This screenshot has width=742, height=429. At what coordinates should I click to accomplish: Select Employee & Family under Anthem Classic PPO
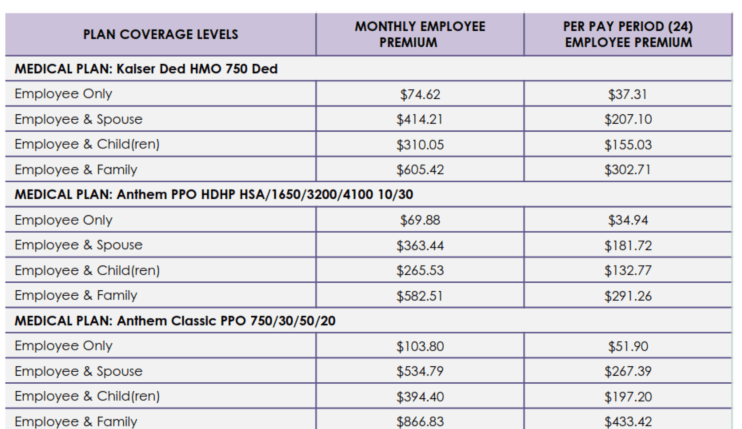pos(76,421)
